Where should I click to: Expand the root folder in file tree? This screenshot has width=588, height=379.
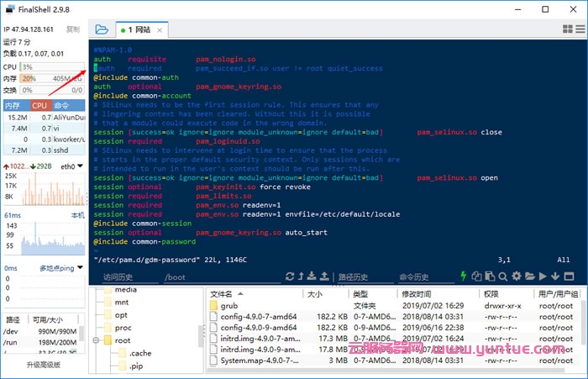pyautogui.click(x=97, y=340)
